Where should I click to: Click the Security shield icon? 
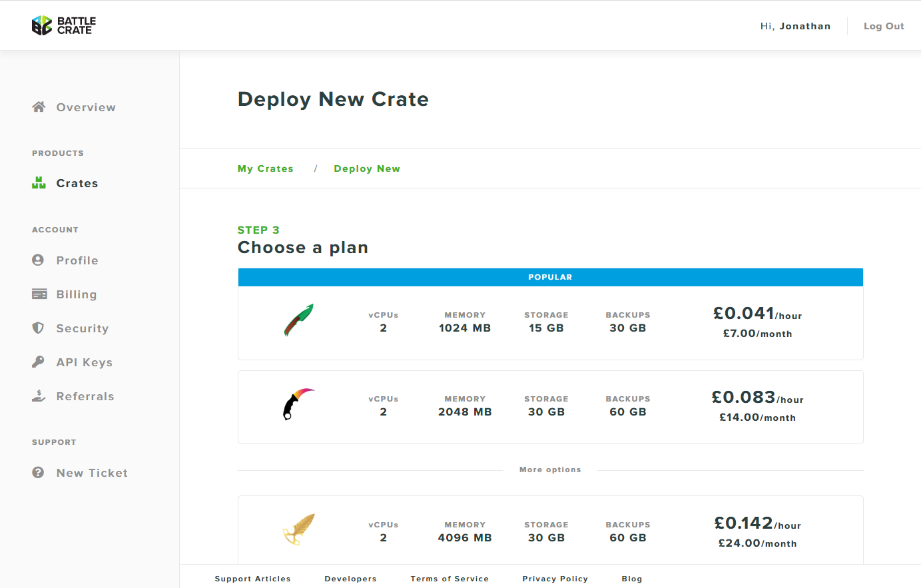point(38,328)
